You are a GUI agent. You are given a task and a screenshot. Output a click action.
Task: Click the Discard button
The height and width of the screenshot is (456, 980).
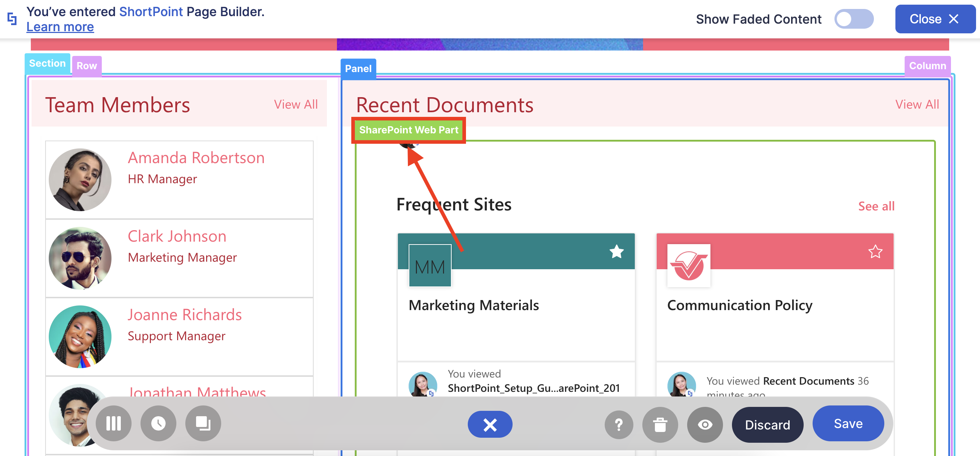tap(767, 424)
